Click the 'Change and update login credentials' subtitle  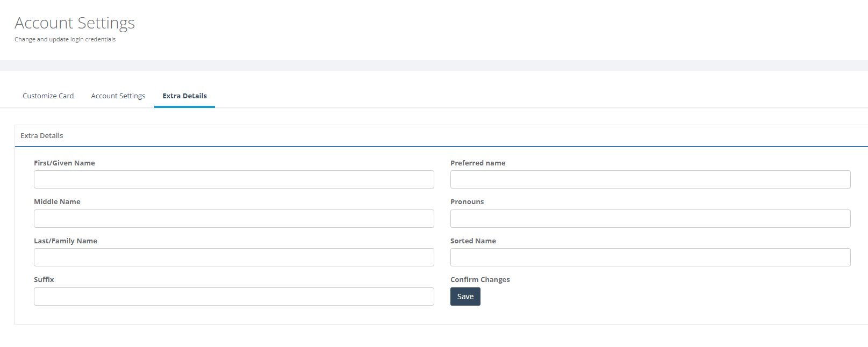click(65, 39)
